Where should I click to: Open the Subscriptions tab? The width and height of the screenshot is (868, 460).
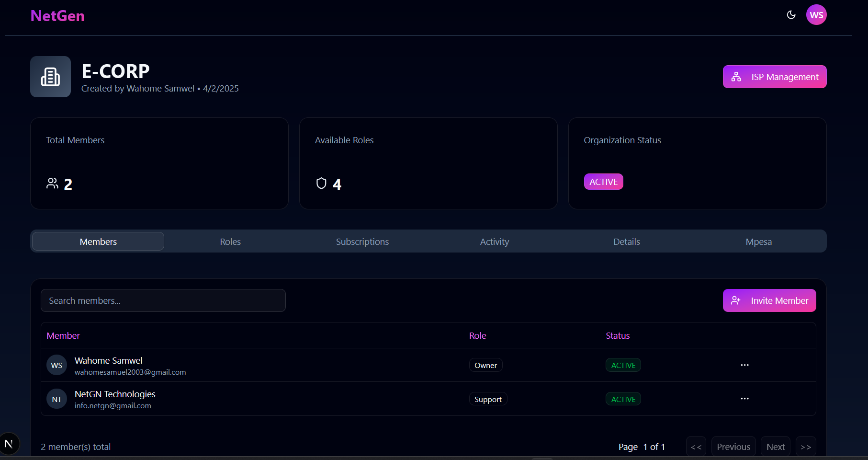[x=362, y=241]
